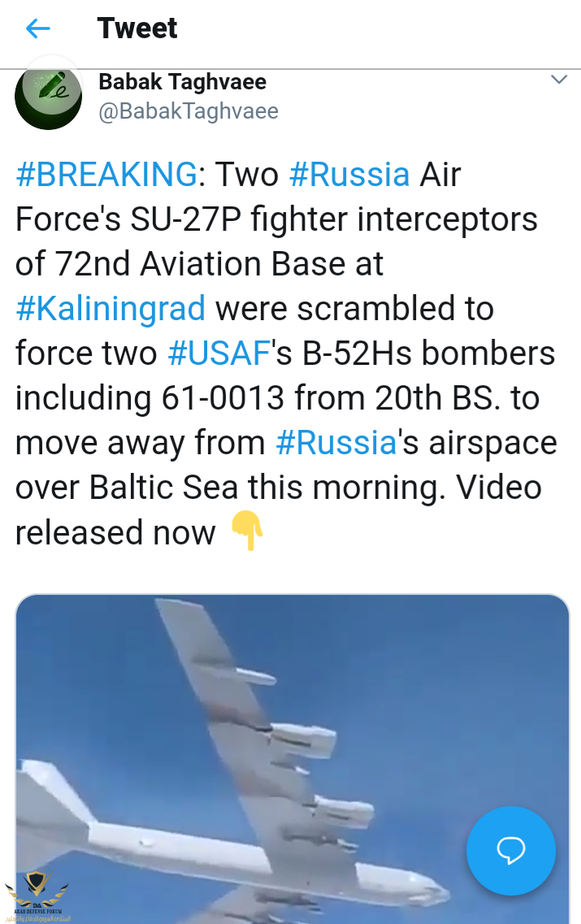This screenshot has height=924, width=581.
Task: Expand the tweet options chevron
Action: click(558, 80)
